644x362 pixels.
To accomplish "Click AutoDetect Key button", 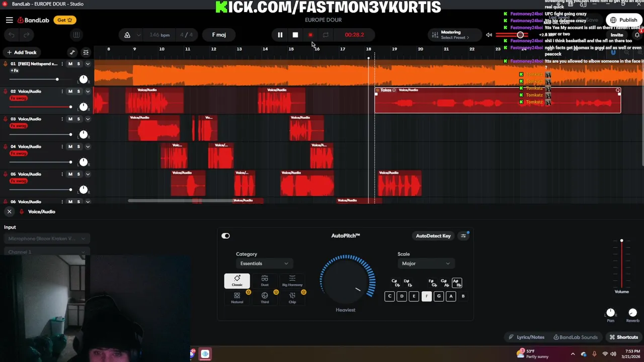I will point(433,236).
